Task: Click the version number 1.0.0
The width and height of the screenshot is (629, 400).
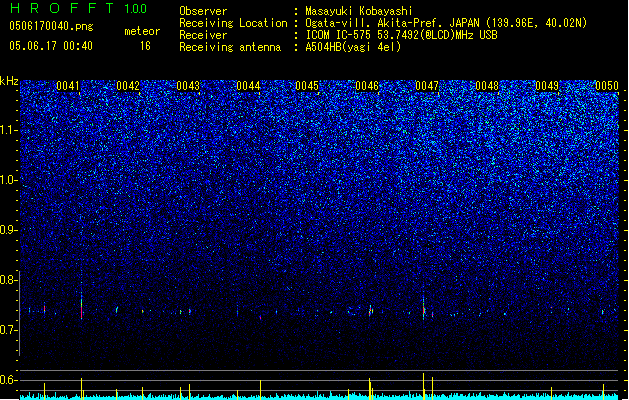Action: [x=135, y=8]
